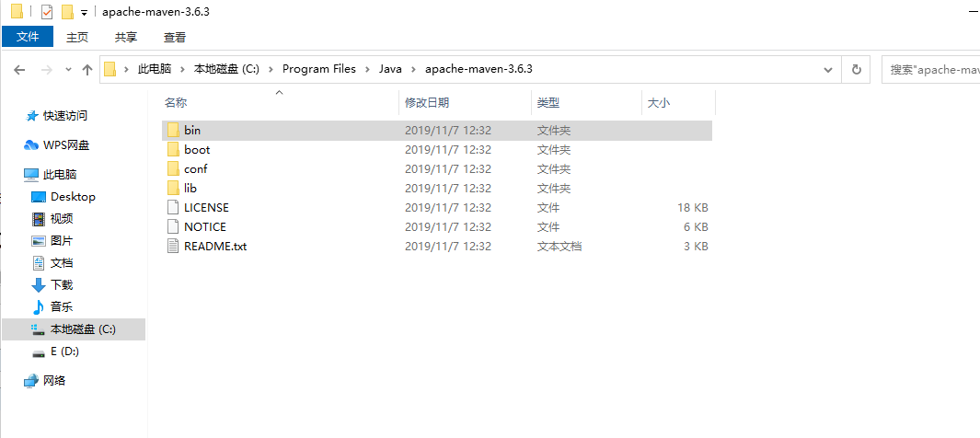Click the Forward navigation arrow
980x438 pixels.
(46, 70)
